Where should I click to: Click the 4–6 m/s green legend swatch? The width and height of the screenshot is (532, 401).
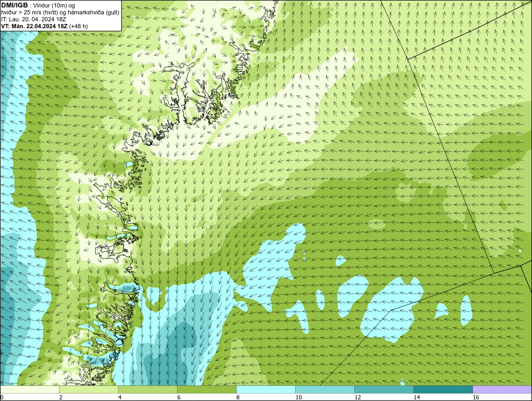(148, 389)
